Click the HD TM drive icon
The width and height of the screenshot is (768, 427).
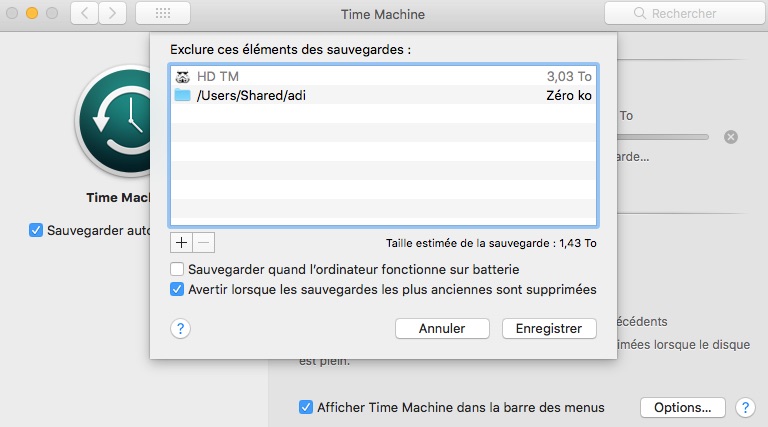(182, 76)
